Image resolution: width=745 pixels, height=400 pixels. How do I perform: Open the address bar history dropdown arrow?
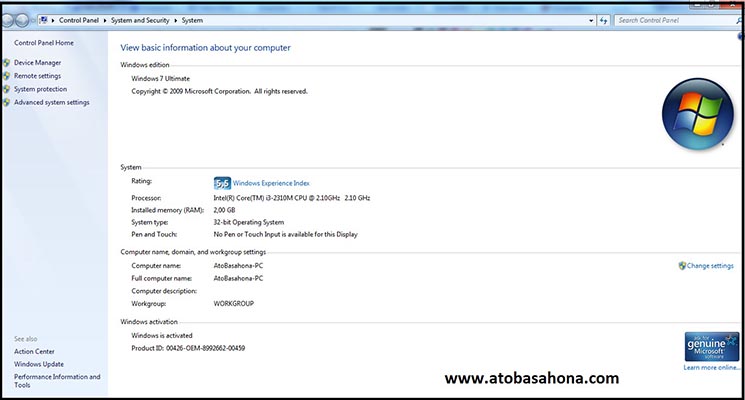(591, 20)
